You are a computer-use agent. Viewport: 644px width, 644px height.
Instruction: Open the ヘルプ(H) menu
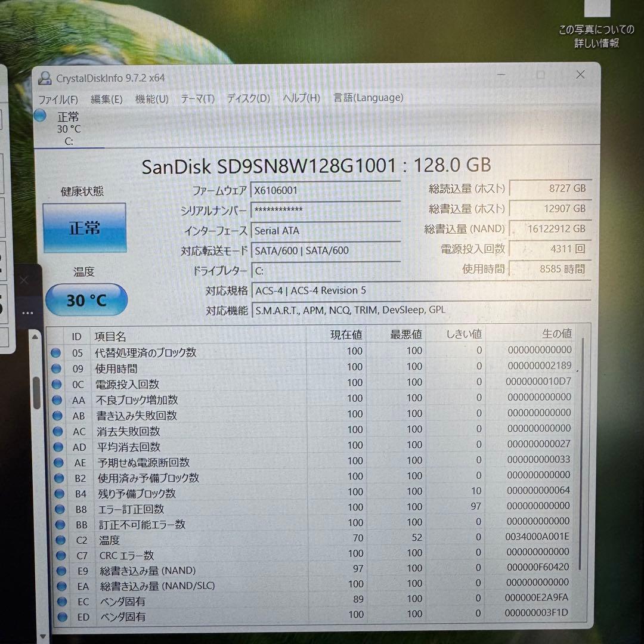pos(301,98)
